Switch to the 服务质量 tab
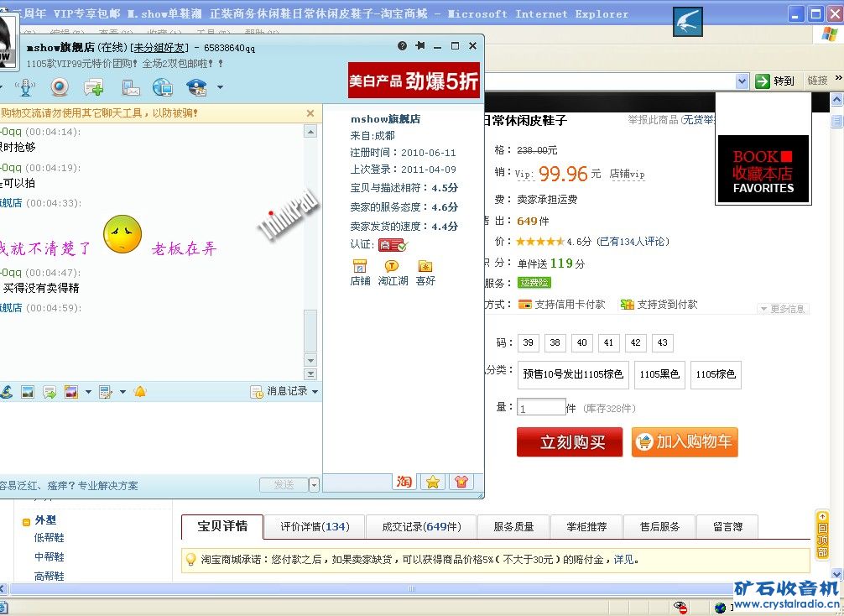This screenshot has width=844, height=616. click(513, 526)
